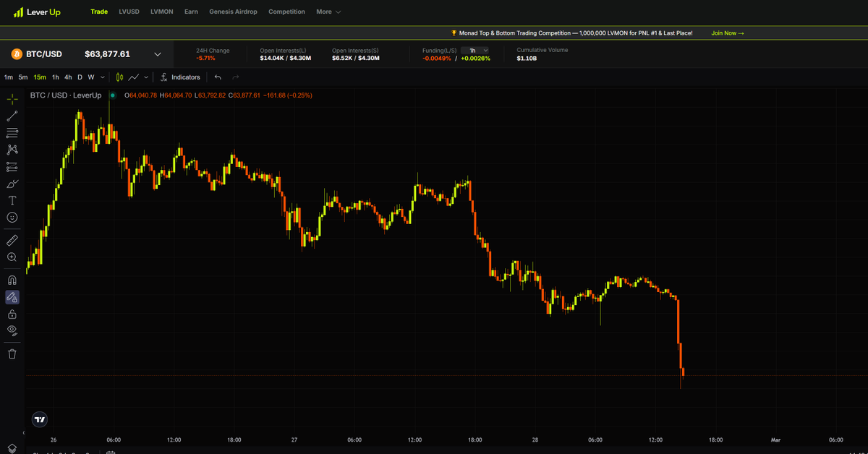
Task: Select the crosshair cursor tool
Action: (12, 99)
